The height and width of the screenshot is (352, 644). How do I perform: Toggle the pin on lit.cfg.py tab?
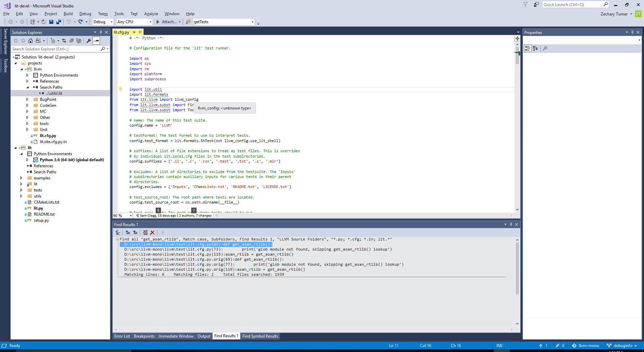(134, 32)
